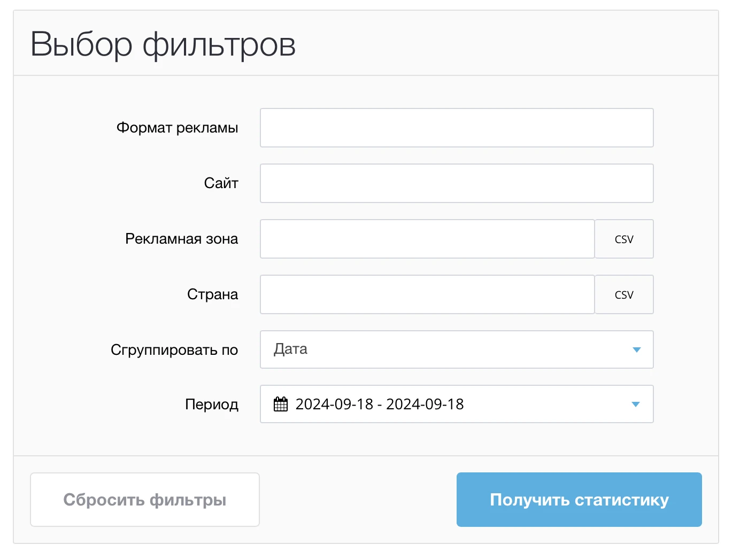Open the date range 2024-09-18 picker
Image resolution: width=740 pixels, height=560 pixels.
(x=457, y=404)
